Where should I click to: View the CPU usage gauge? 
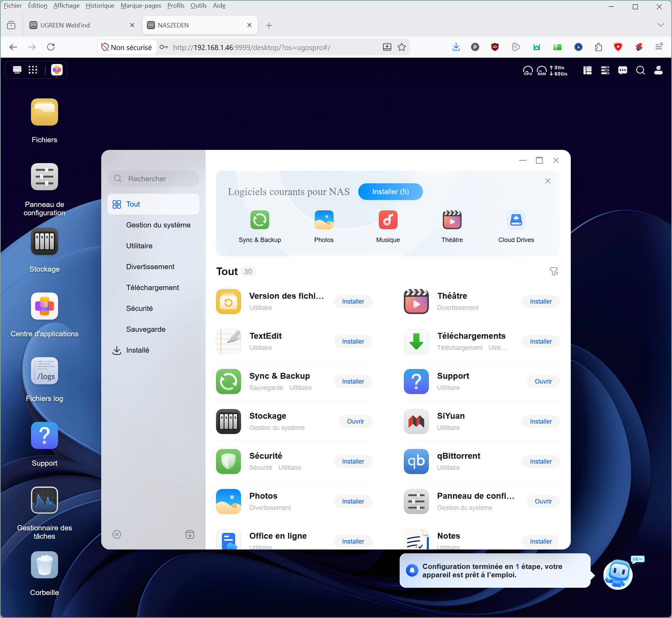click(528, 71)
